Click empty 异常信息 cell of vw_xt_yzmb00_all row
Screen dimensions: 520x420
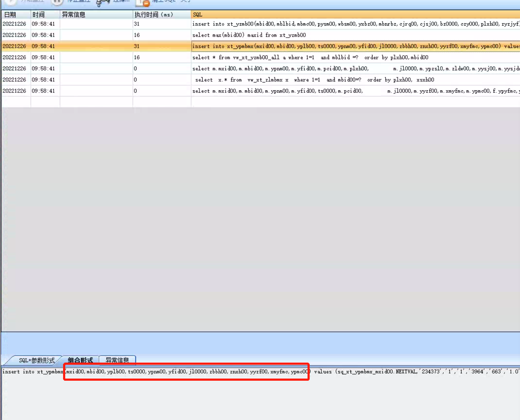[96, 57]
